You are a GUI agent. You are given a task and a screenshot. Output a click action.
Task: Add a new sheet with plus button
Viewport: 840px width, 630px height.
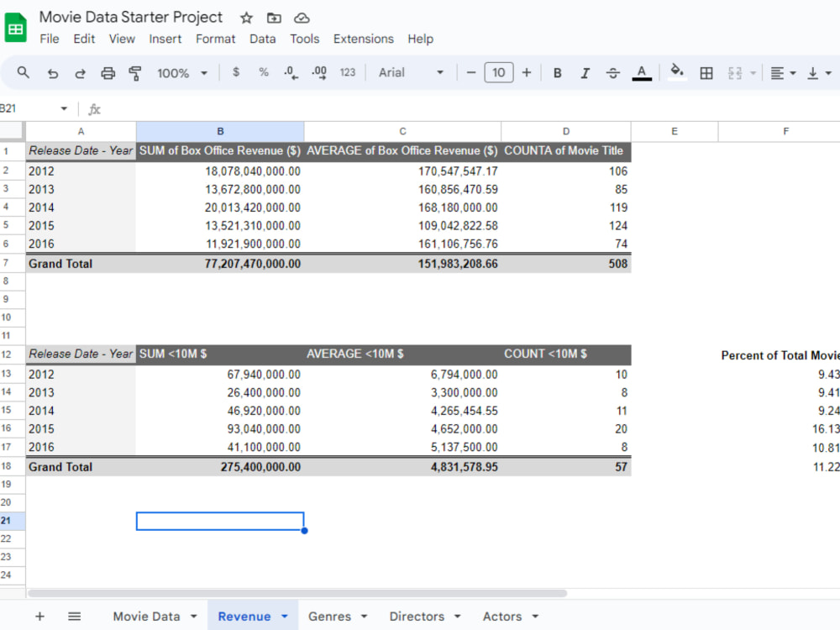pyautogui.click(x=39, y=617)
